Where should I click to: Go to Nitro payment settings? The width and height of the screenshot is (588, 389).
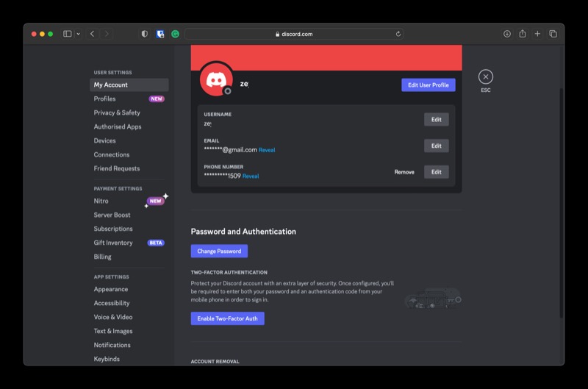101,201
